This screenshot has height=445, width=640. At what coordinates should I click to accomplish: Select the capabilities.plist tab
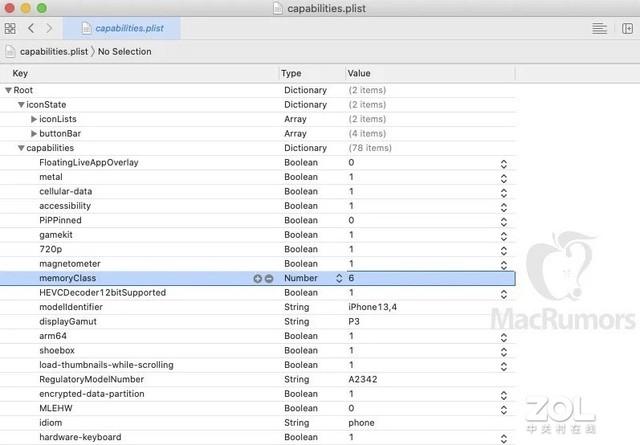pyautogui.click(x=122, y=28)
